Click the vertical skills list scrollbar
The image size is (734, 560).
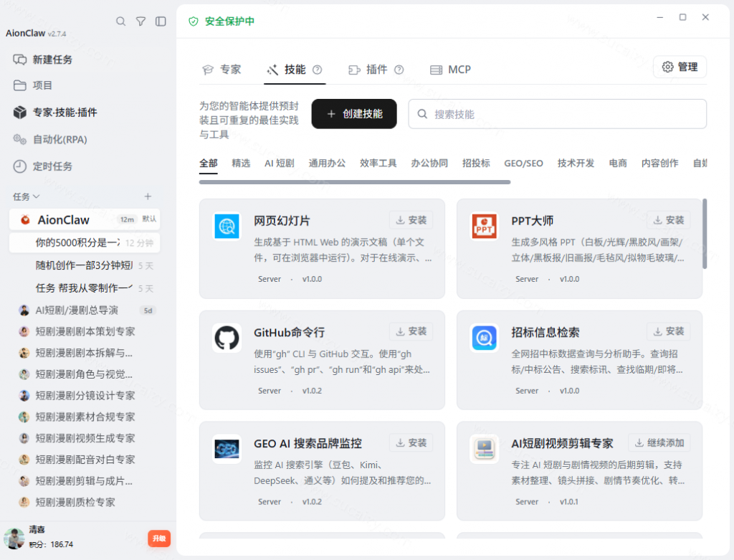705,234
